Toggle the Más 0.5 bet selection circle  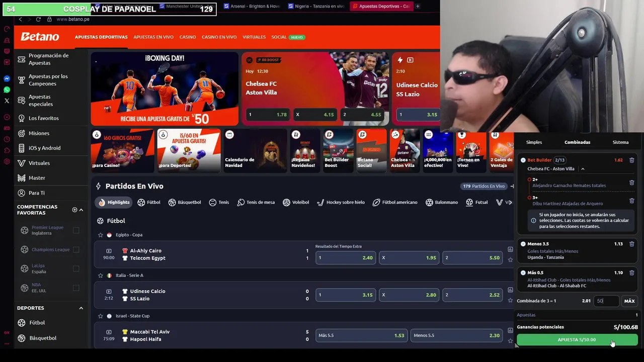(x=523, y=273)
